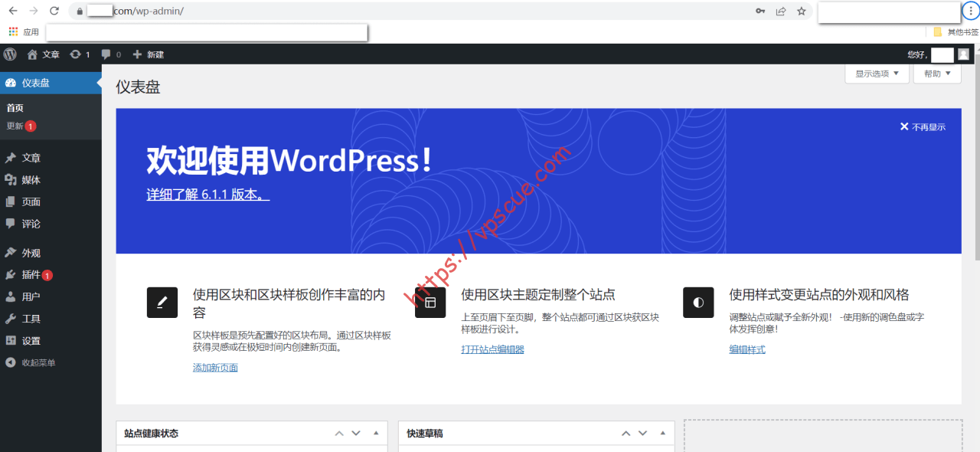Open the Apps shortcut in bookmarks bar
Screen dimensions: 980x452
24,32
